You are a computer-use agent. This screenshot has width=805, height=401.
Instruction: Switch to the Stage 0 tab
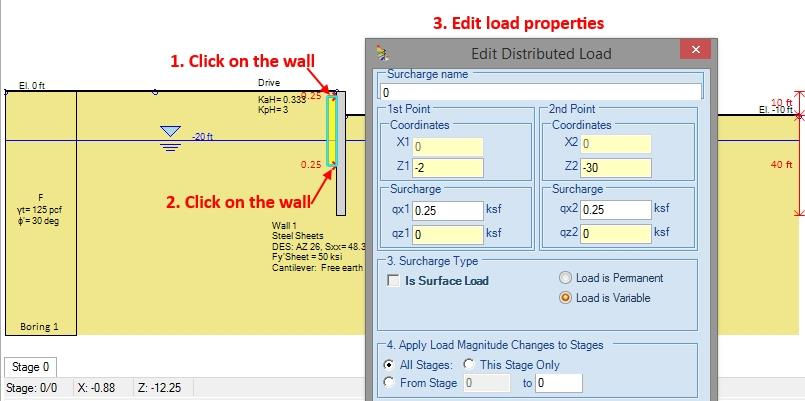[30, 367]
